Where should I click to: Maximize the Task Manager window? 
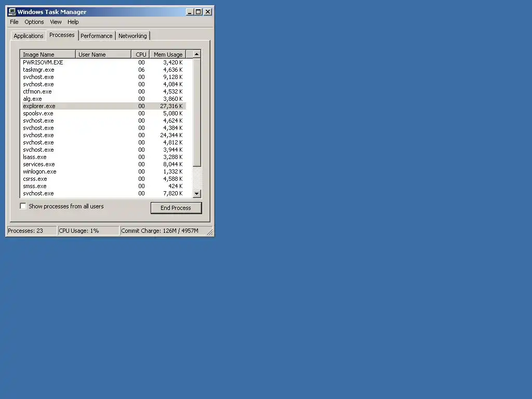click(198, 12)
